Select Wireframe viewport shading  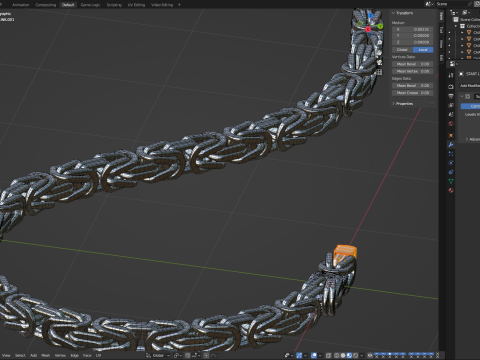pos(337,355)
